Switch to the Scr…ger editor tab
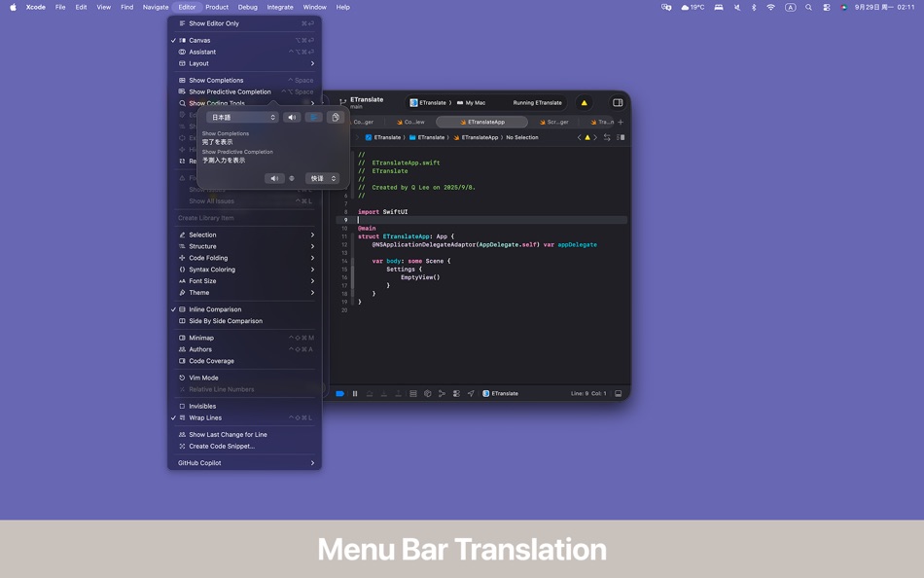Image resolution: width=924 pixels, height=578 pixels. pos(557,122)
